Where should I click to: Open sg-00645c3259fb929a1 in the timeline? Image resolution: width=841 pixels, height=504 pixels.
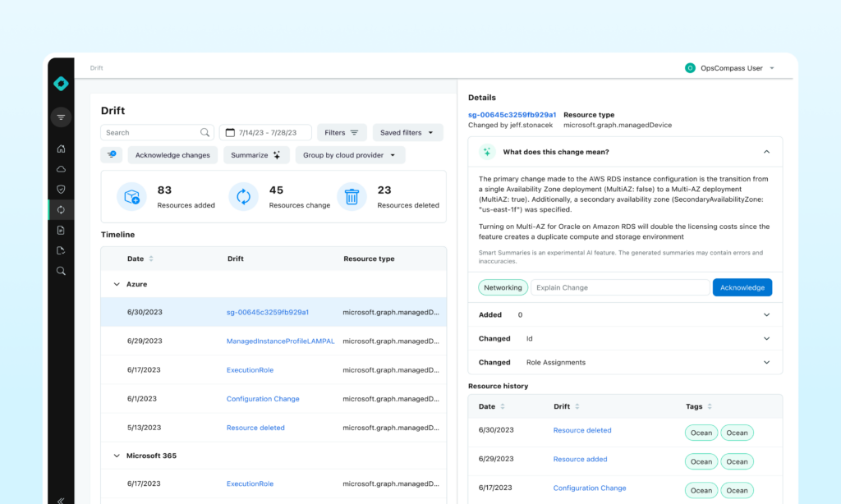(x=267, y=312)
